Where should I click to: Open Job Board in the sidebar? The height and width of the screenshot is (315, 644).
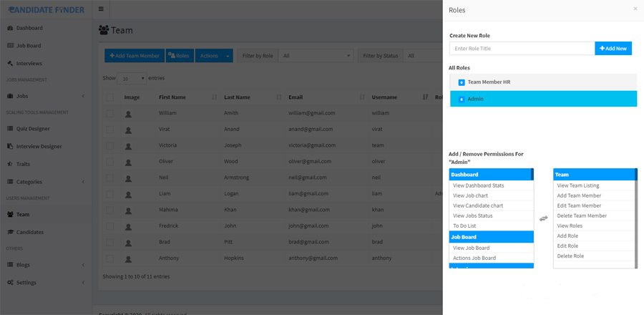29,46
